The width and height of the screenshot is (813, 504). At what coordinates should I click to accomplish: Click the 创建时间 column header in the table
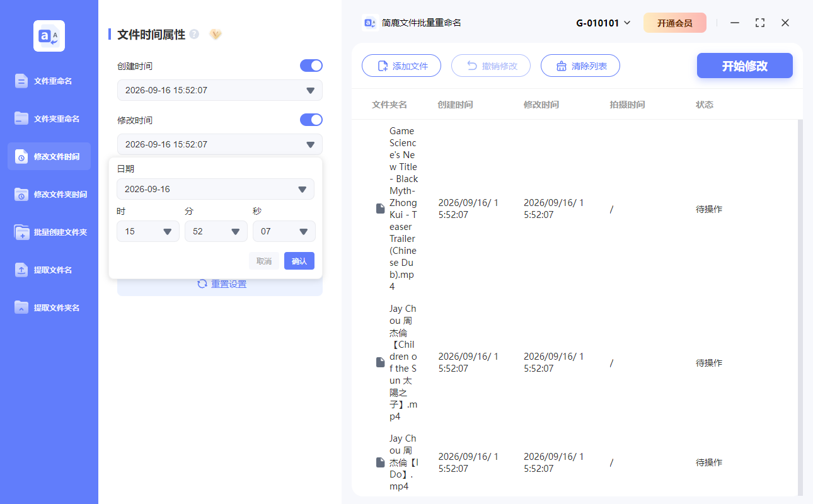point(455,105)
